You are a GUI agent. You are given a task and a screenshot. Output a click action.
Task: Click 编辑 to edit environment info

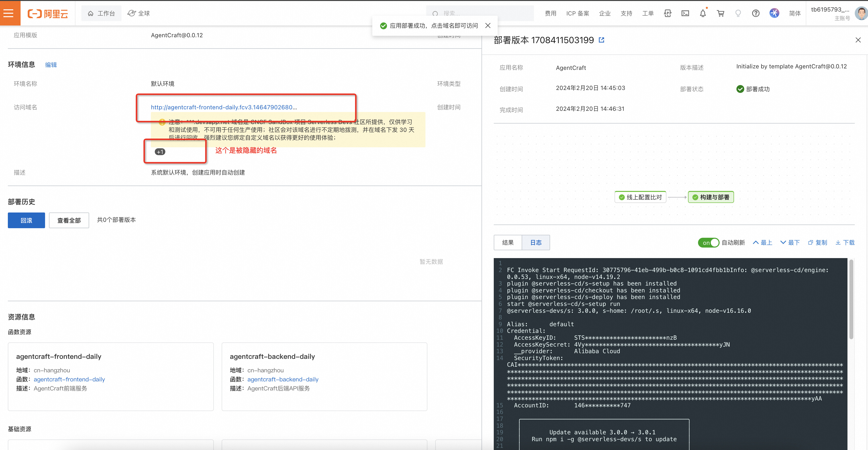pos(51,65)
